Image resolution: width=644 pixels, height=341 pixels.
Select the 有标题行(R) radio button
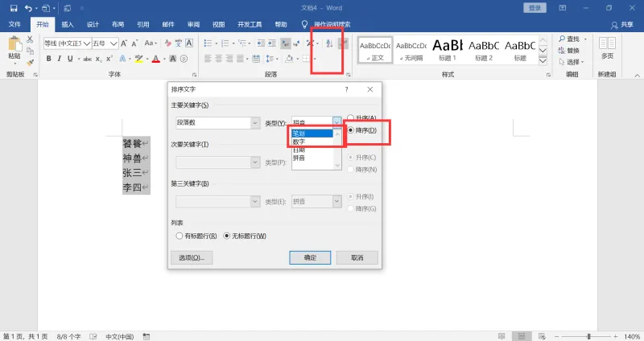click(x=179, y=236)
